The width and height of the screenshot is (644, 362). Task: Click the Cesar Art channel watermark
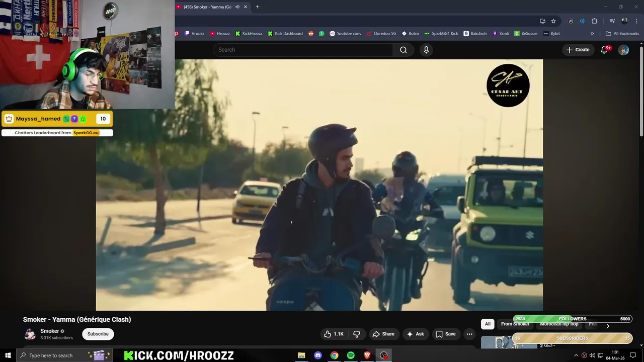pos(508,85)
